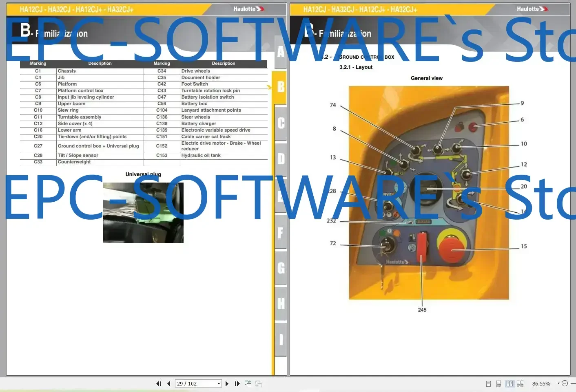Enable continuous scrolling page view
The image size is (576, 392).
click(498, 383)
